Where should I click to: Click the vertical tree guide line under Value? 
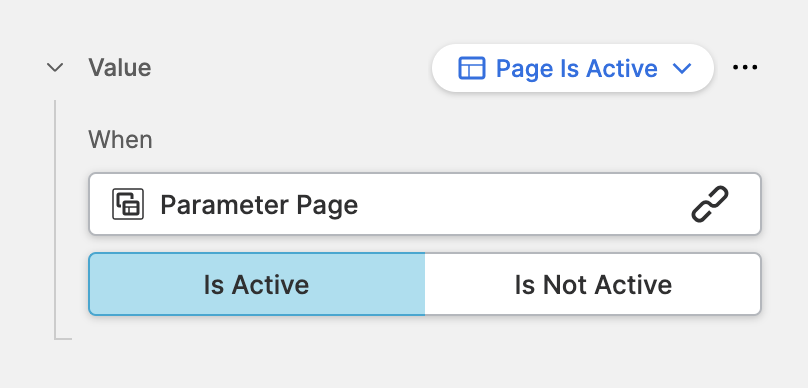[x=55, y=219]
